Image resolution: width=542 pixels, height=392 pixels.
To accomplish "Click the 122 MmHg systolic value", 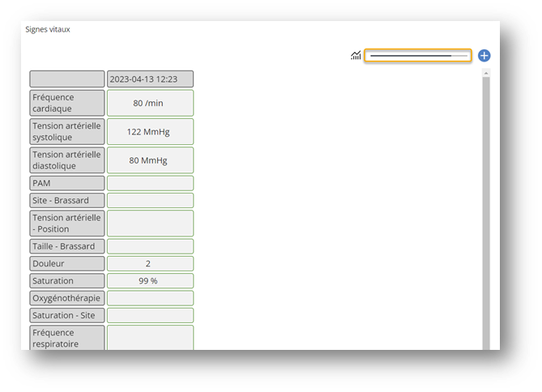I will tap(150, 131).
